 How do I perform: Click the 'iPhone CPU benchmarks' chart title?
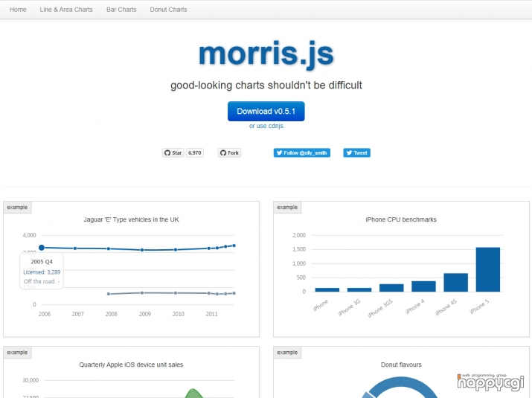click(401, 219)
